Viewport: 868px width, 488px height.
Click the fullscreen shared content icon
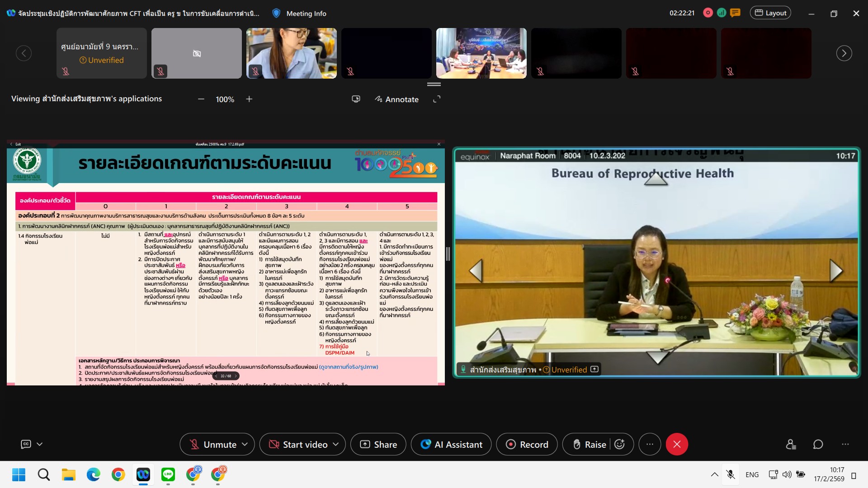point(437,99)
